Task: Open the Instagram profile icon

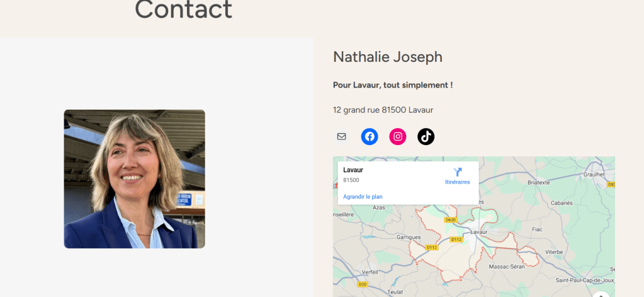Action: (x=398, y=136)
